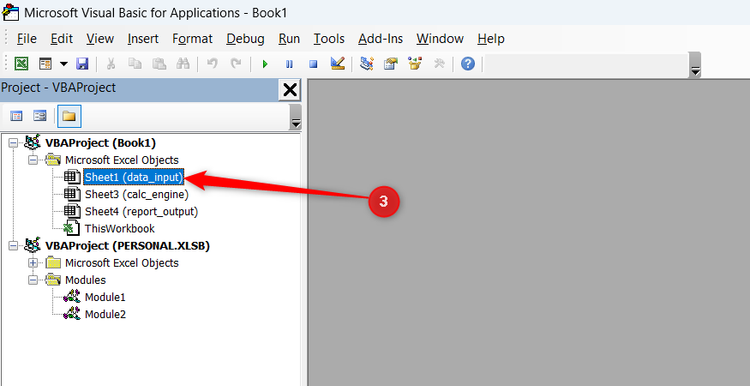Select Module2 in the tree
This screenshot has height=386, width=750.
click(105, 314)
